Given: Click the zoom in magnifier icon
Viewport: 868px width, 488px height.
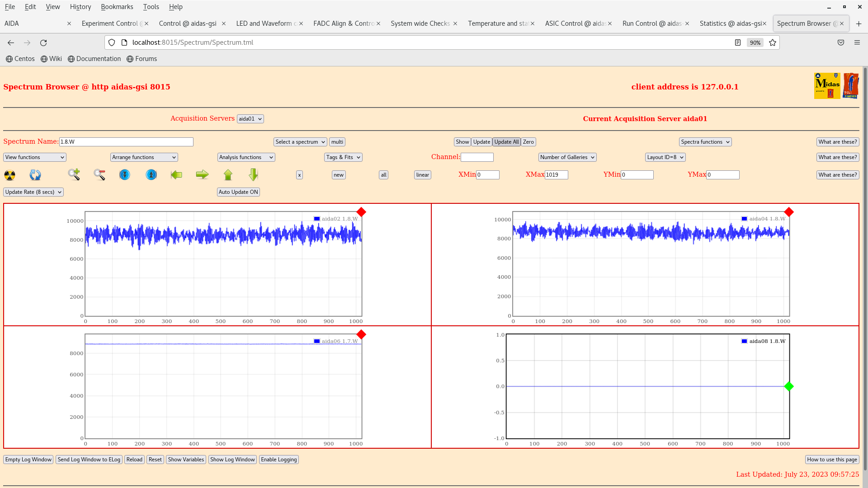Looking at the screenshot, I should 74,174.
